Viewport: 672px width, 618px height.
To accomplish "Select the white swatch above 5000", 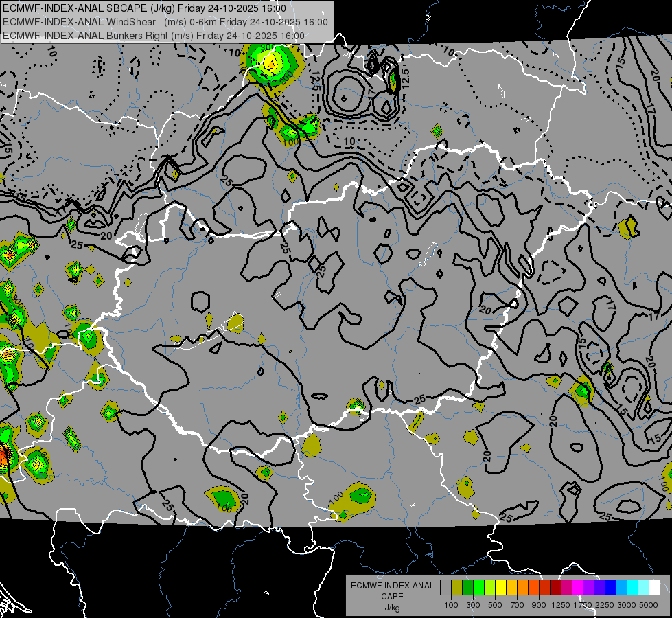I will tap(654, 588).
